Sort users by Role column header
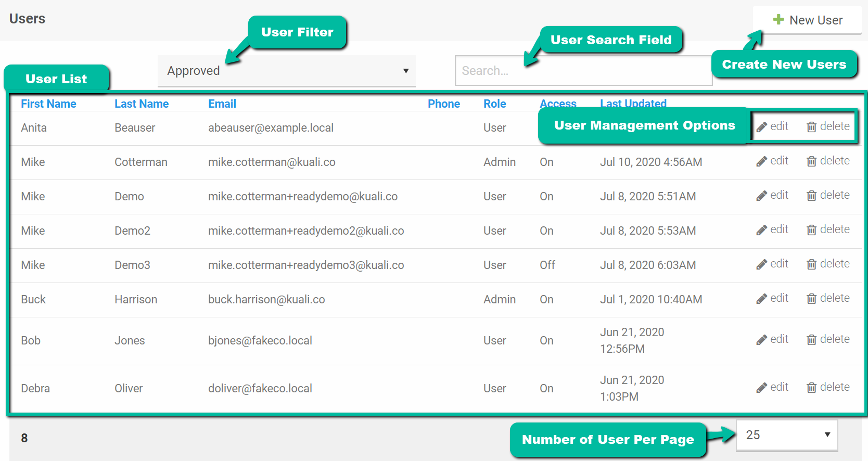Image resolution: width=868 pixels, height=461 pixels. coord(494,104)
